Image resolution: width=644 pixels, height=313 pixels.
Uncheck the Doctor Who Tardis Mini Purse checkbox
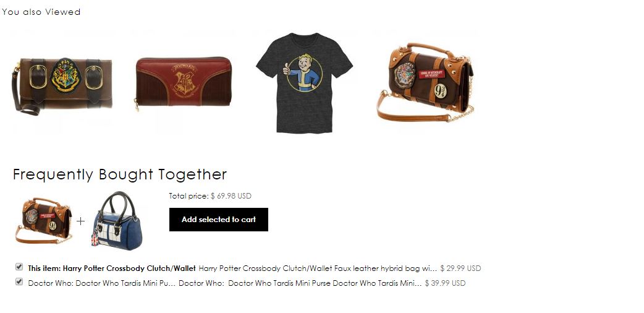coord(19,281)
